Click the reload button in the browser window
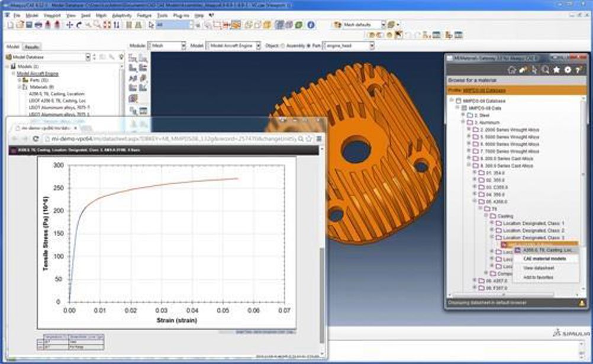This screenshot has width=593, height=364. [36, 139]
